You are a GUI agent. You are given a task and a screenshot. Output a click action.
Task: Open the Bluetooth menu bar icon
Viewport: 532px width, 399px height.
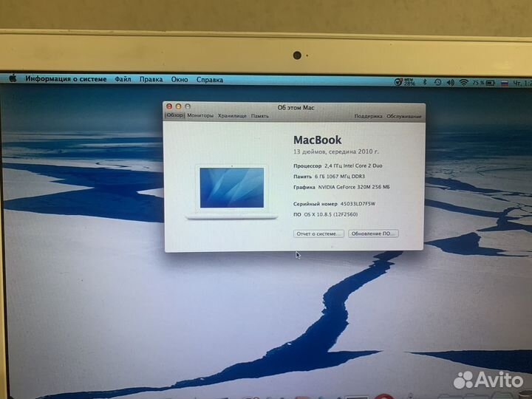tap(424, 82)
